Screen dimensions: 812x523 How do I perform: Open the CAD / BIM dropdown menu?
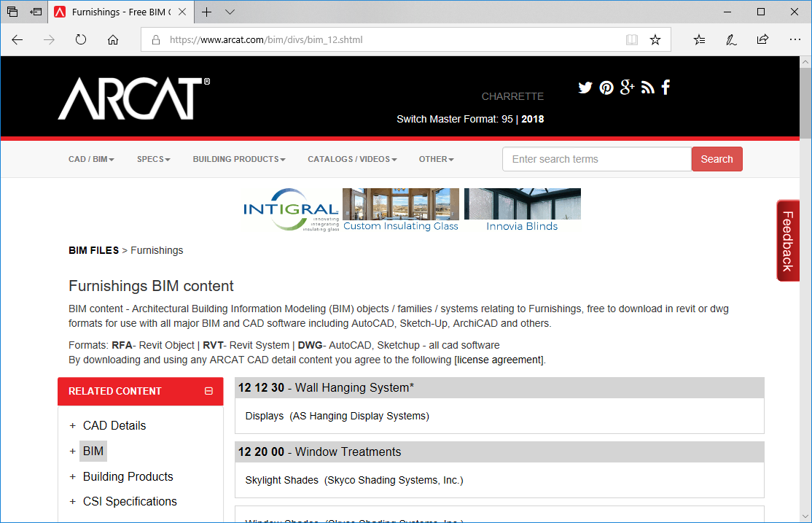point(90,158)
